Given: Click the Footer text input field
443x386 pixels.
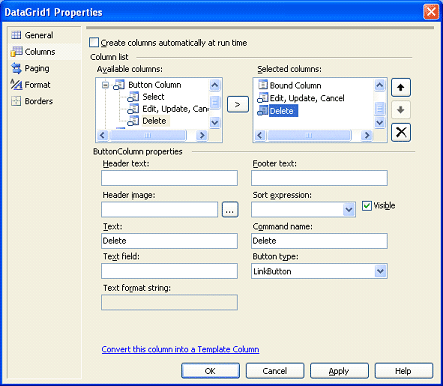Looking at the screenshot, I should coord(319,178).
